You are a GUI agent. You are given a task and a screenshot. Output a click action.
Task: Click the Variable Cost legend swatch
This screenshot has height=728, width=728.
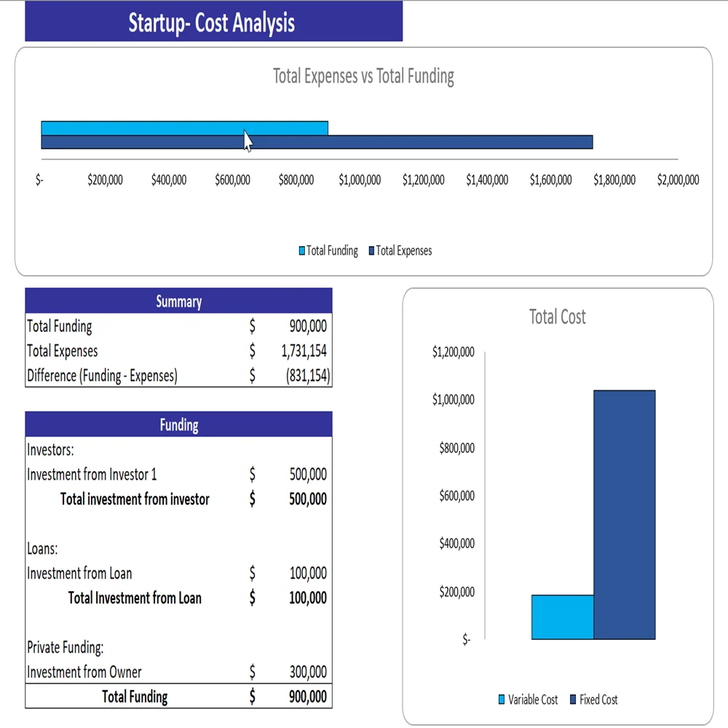pos(502,700)
